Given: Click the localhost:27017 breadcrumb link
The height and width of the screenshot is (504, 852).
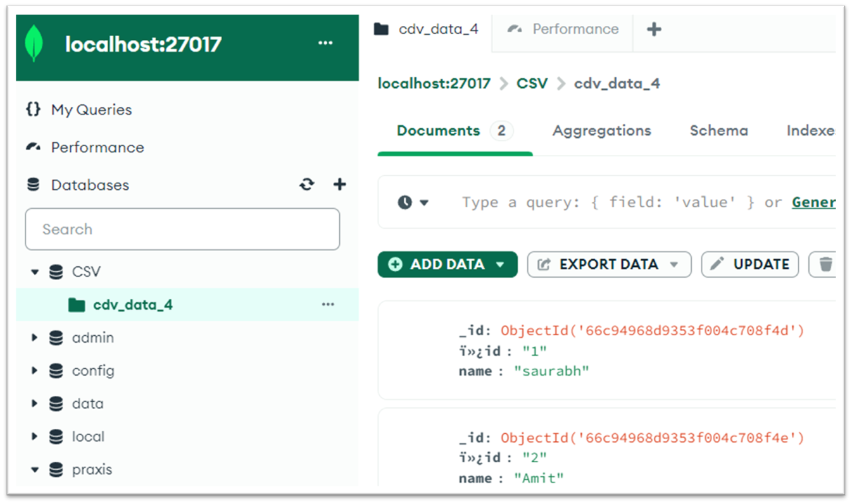Looking at the screenshot, I should pos(434,83).
